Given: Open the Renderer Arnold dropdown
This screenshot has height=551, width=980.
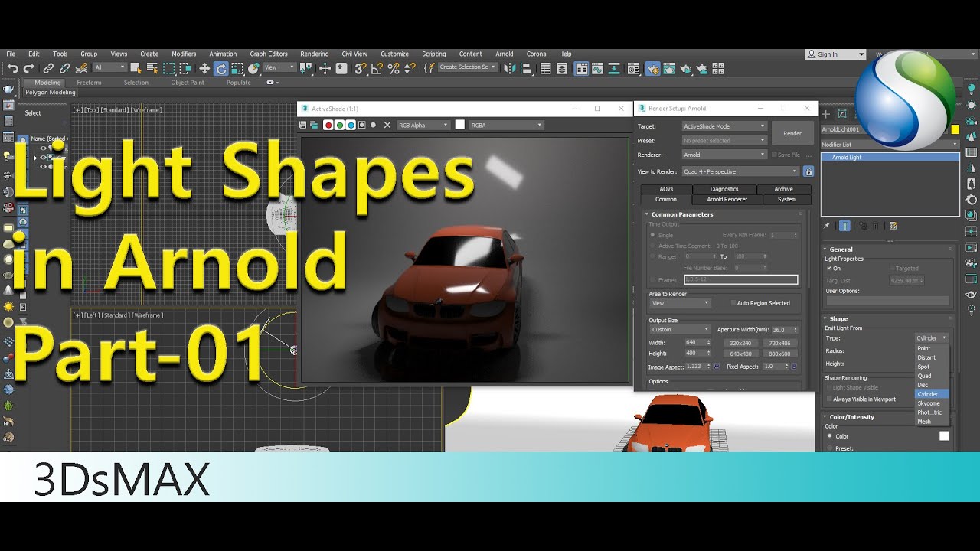Looking at the screenshot, I should click(x=724, y=155).
